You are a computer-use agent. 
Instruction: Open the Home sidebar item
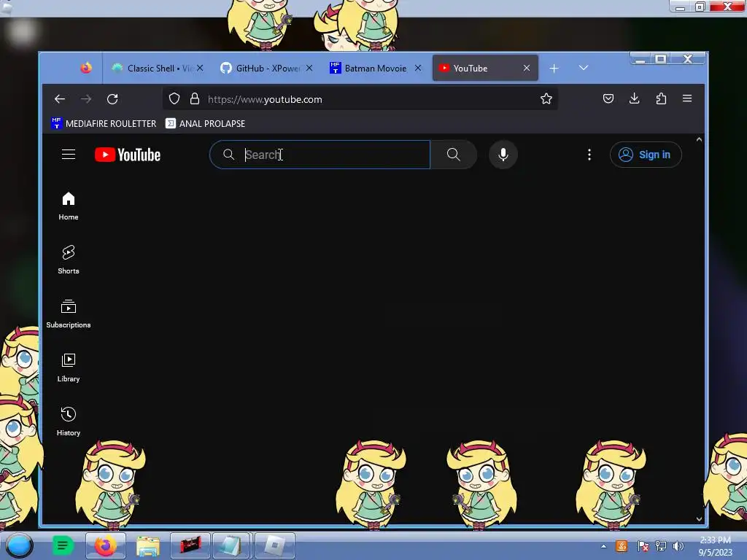[x=69, y=206]
